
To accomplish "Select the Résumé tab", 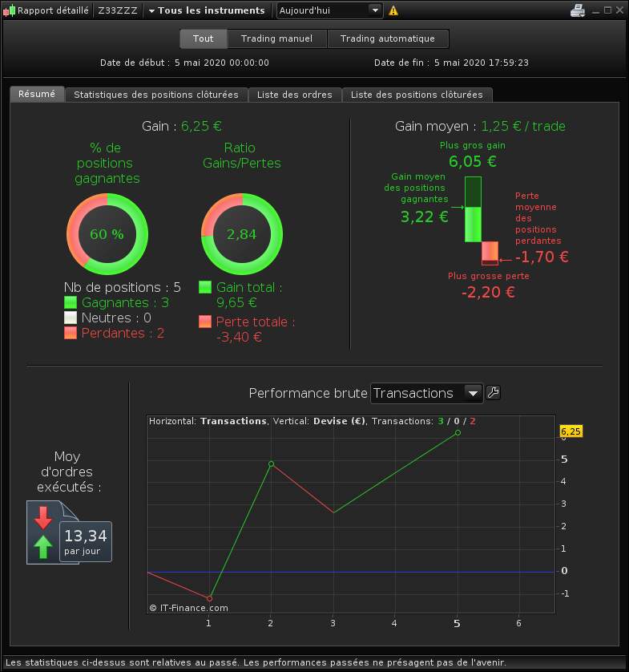I will [x=37, y=94].
